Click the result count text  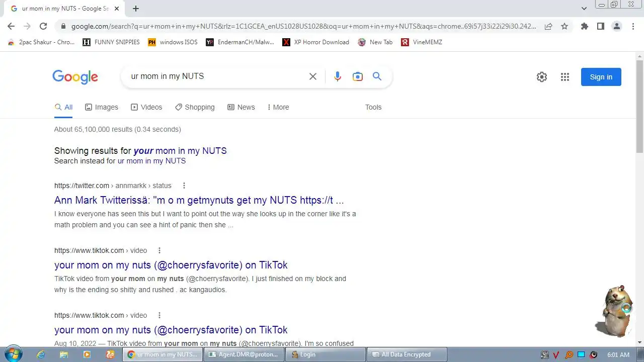[x=118, y=129]
